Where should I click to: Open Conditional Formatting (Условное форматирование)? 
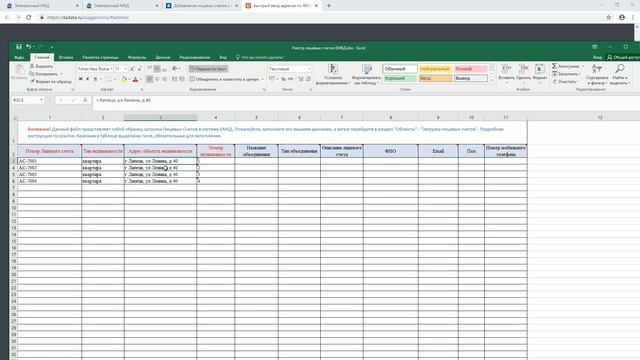pos(333,74)
